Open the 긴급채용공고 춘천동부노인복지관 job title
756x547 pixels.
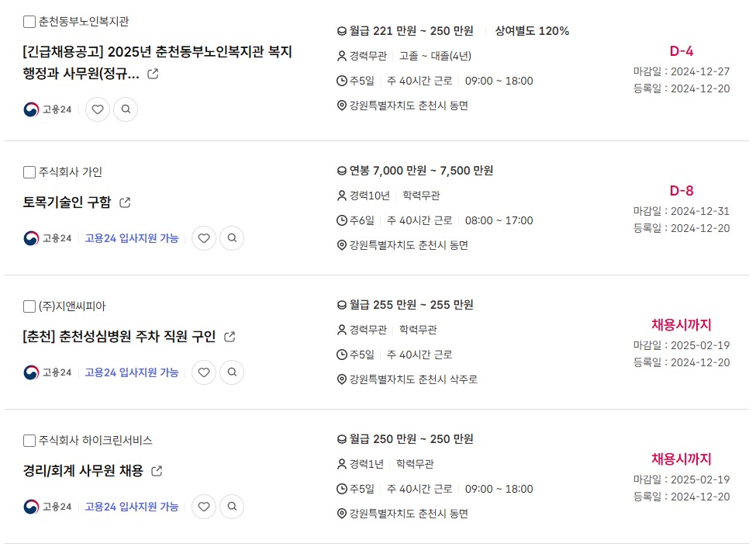[157, 63]
